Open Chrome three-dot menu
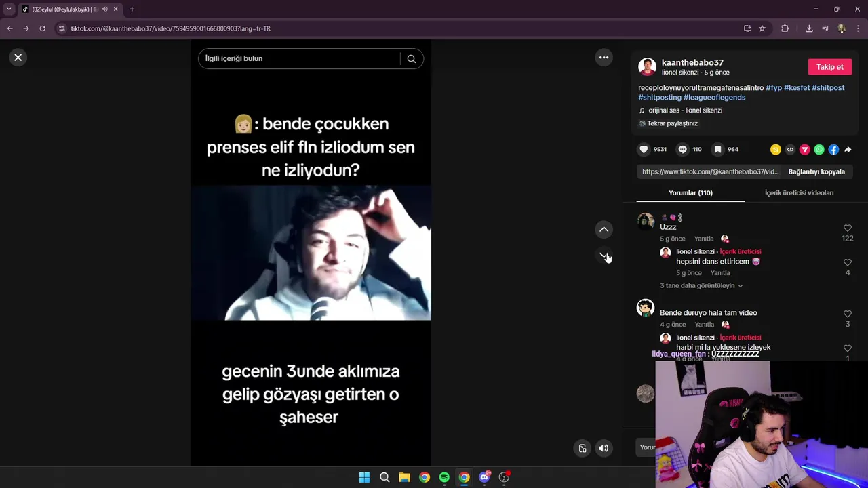 [858, 28]
